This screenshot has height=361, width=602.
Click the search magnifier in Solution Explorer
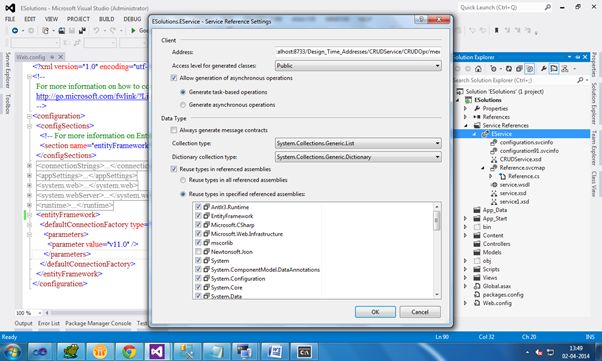coord(580,80)
